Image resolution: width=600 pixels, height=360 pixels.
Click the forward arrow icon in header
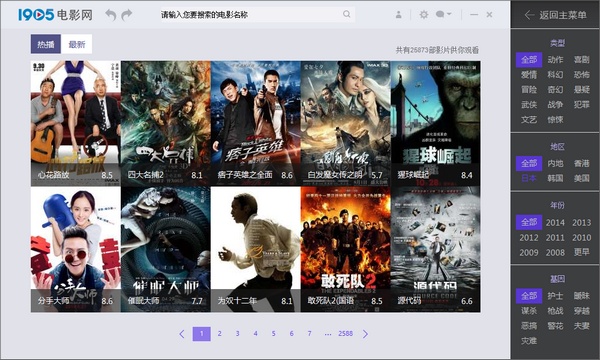click(x=127, y=15)
